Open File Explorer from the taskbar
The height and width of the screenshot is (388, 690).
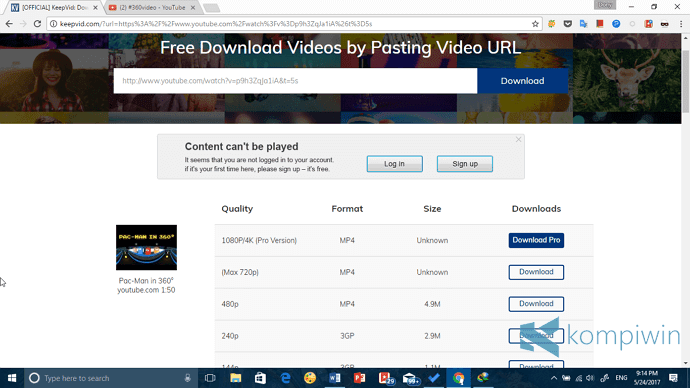coord(235,378)
